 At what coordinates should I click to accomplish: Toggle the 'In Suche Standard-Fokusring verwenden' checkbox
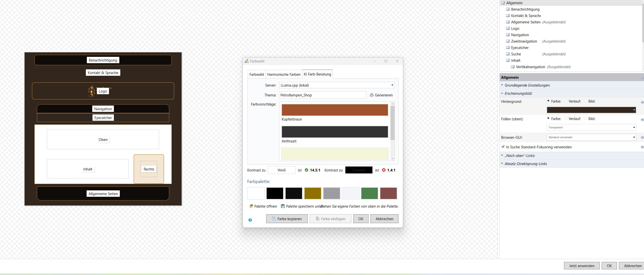pyautogui.click(x=503, y=147)
